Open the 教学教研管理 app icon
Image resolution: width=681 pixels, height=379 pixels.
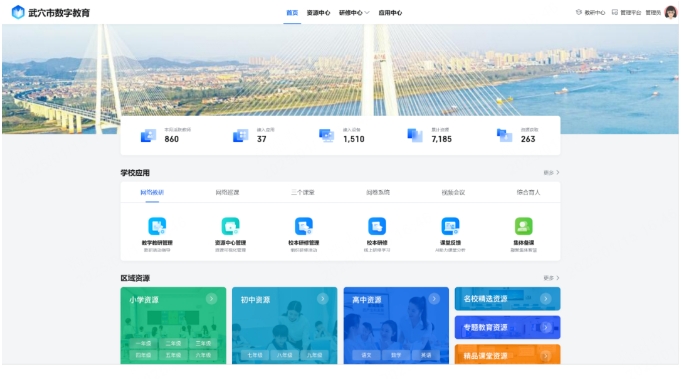tap(157, 226)
